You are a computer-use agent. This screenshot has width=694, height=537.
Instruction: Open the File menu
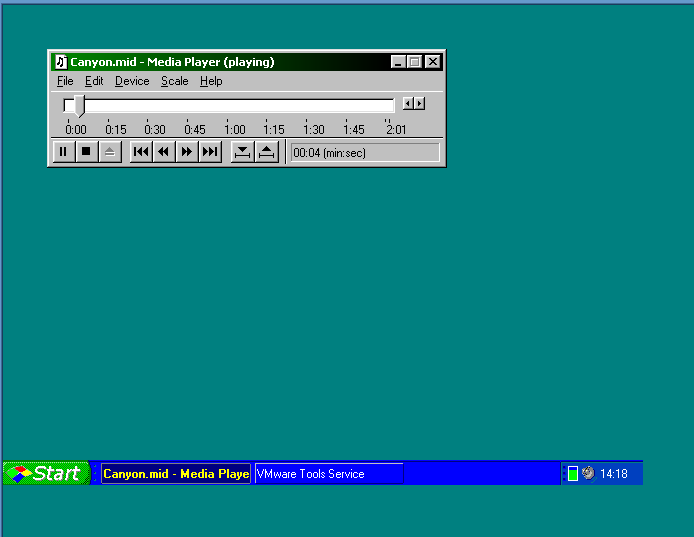65,81
